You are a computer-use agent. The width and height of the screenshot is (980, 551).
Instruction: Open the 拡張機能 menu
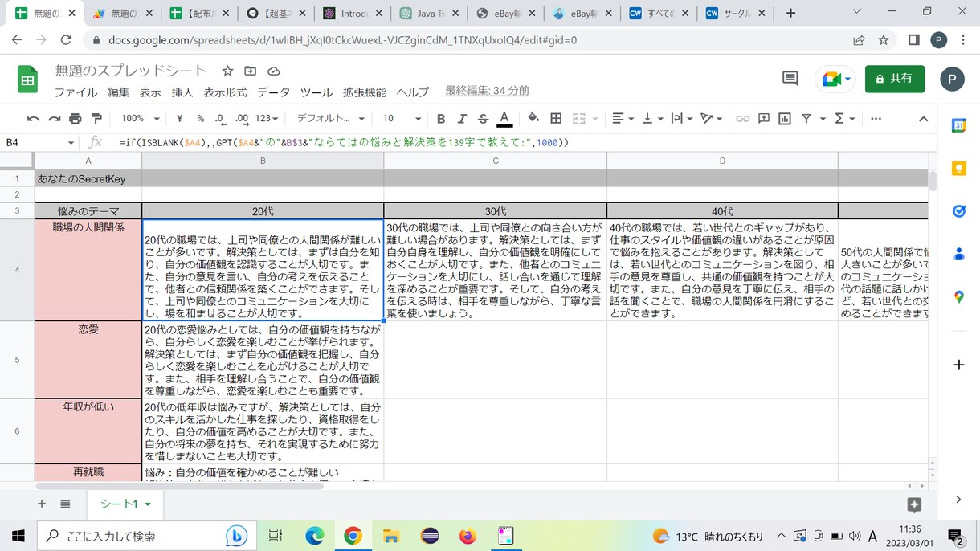click(x=365, y=92)
